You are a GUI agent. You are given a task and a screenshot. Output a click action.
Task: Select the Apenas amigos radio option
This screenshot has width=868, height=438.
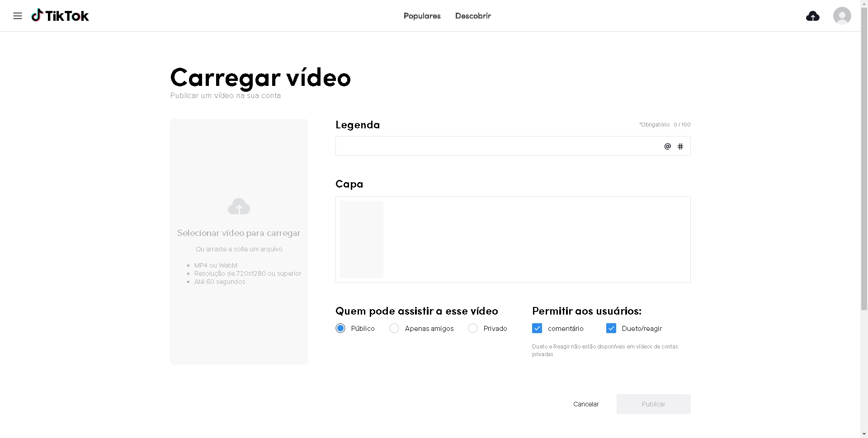click(x=394, y=328)
